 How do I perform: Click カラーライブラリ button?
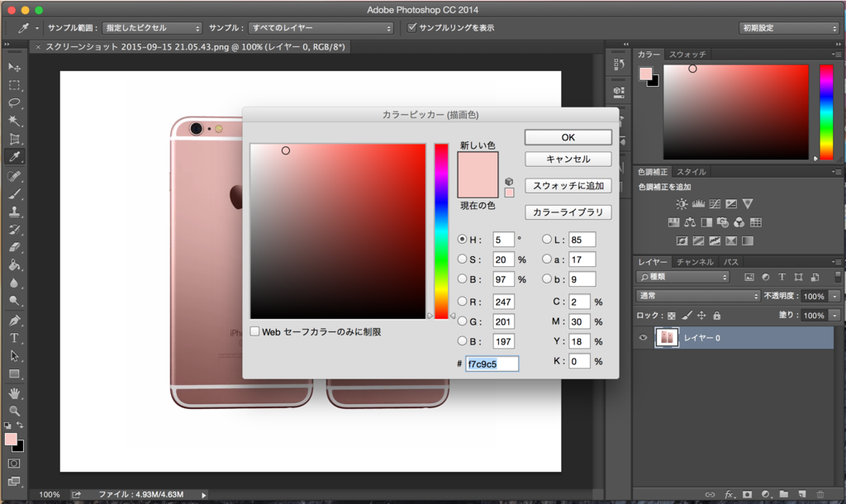(x=568, y=212)
